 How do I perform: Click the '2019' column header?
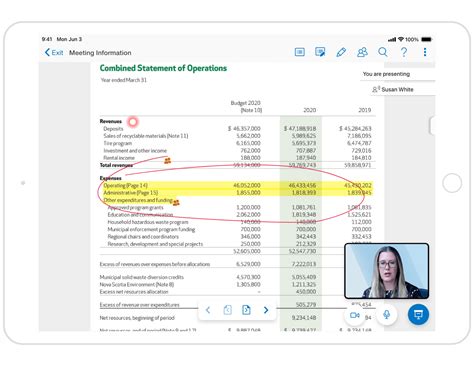pos(364,110)
